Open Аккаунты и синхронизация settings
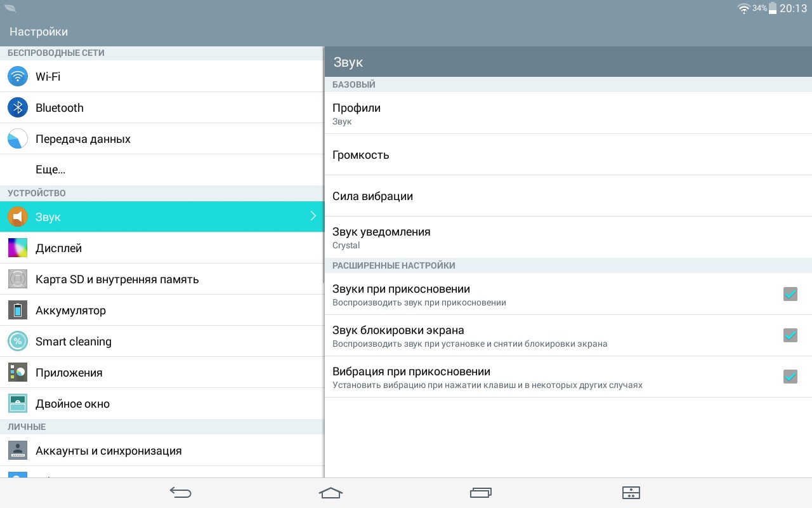 pyautogui.click(x=108, y=451)
